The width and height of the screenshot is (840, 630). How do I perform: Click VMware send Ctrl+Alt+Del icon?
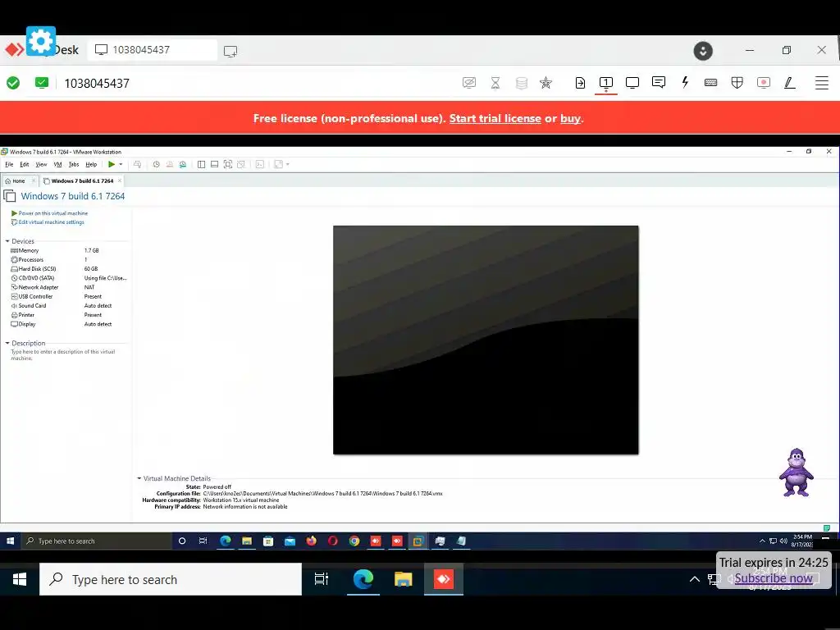137,164
